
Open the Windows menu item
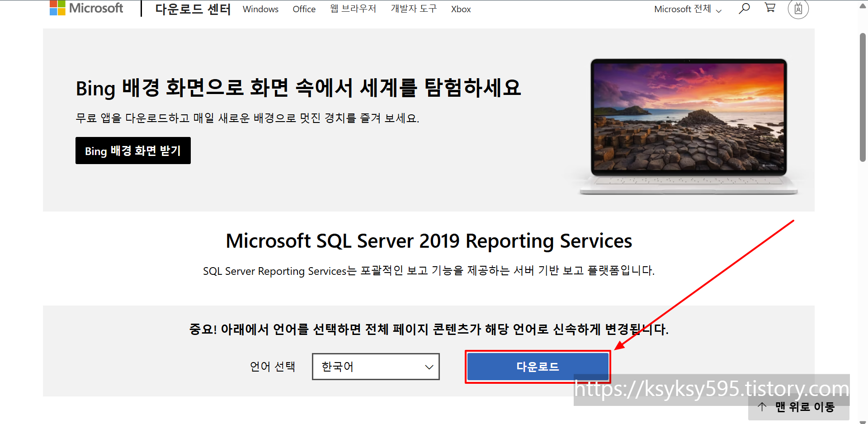click(x=260, y=9)
